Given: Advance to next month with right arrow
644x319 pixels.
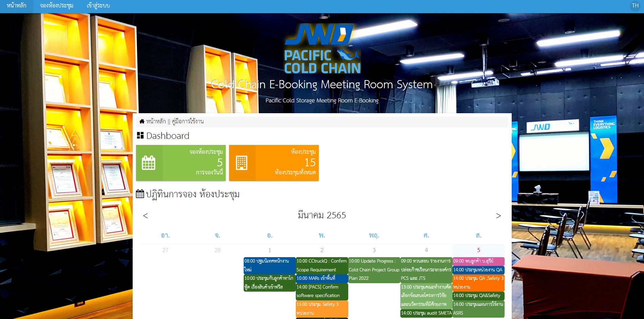Looking at the screenshot, I should pos(498,216).
